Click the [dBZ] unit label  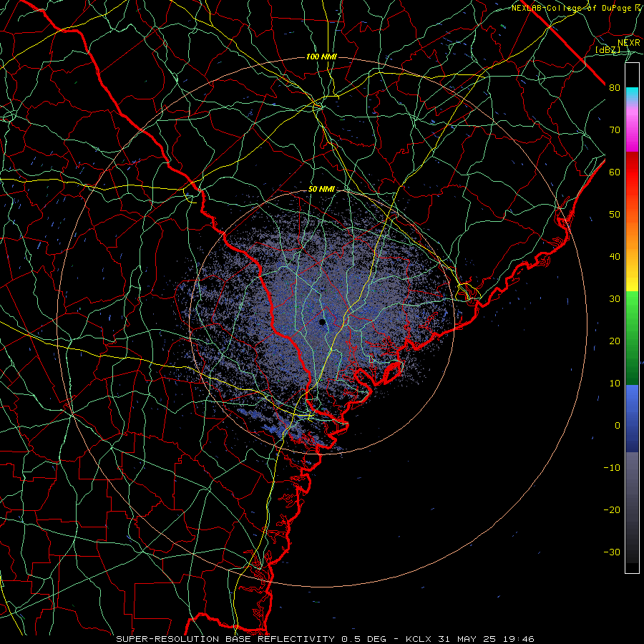pos(608,49)
